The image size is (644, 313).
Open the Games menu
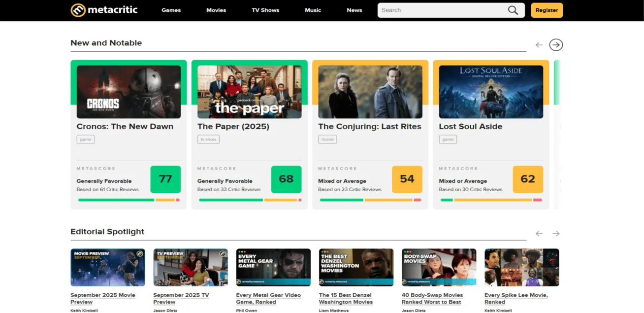pyautogui.click(x=171, y=10)
